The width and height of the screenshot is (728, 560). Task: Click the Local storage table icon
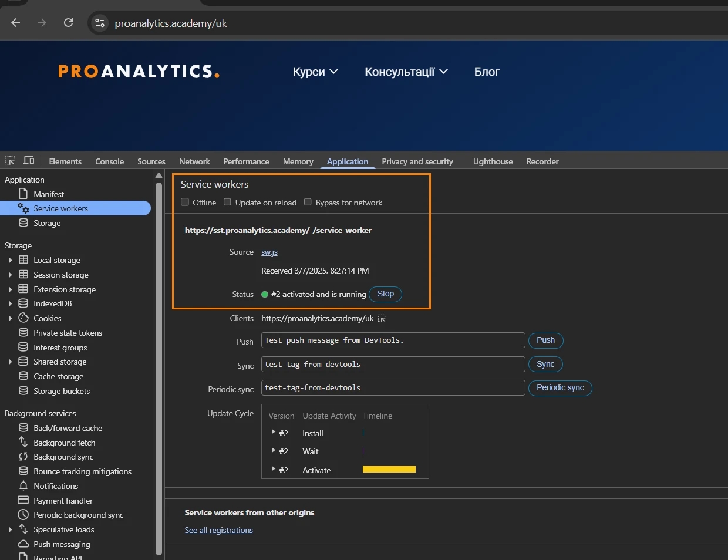(23, 260)
